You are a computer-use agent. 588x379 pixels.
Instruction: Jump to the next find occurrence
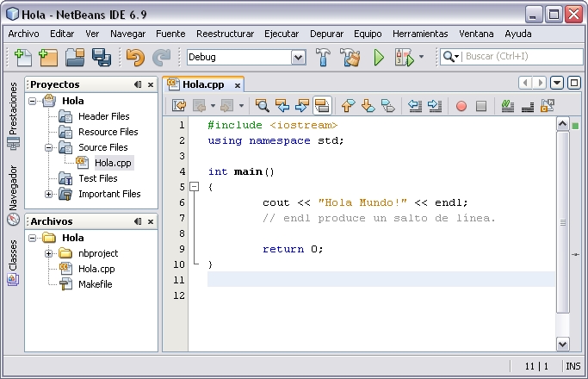302,105
